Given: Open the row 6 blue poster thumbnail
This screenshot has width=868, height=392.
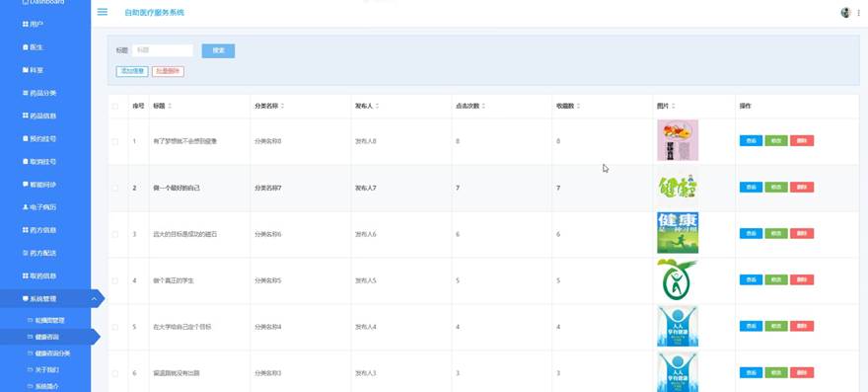Looking at the screenshot, I should (678, 372).
